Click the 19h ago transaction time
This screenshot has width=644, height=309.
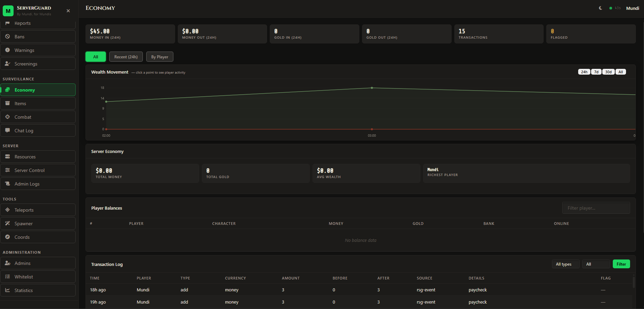coord(98,302)
